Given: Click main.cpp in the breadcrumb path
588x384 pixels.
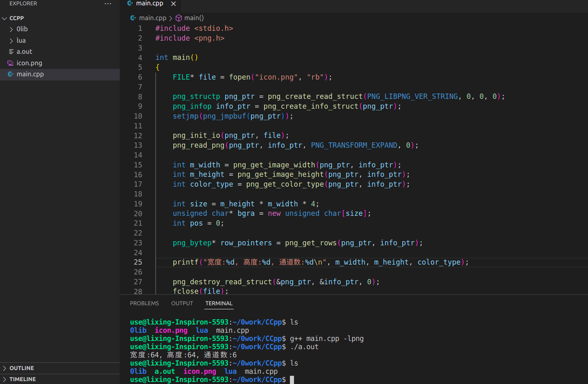Looking at the screenshot, I should coord(153,18).
